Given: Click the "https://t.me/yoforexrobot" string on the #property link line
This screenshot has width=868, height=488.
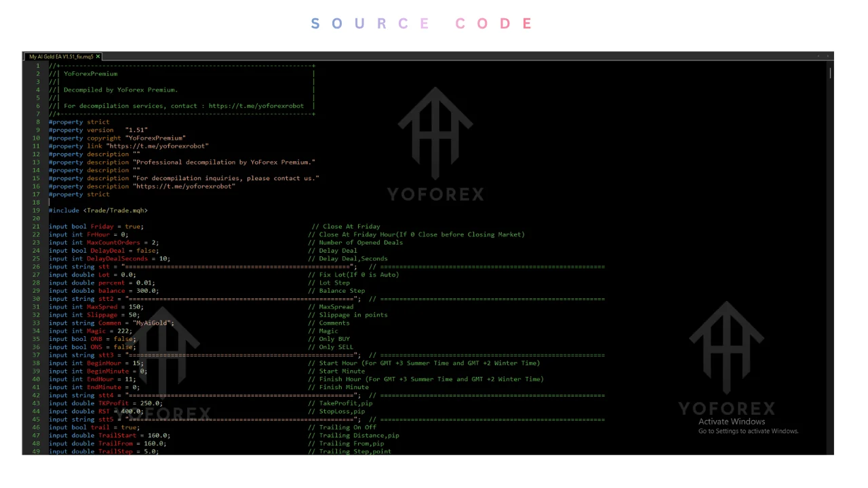Looking at the screenshot, I should tap(157, 146).
